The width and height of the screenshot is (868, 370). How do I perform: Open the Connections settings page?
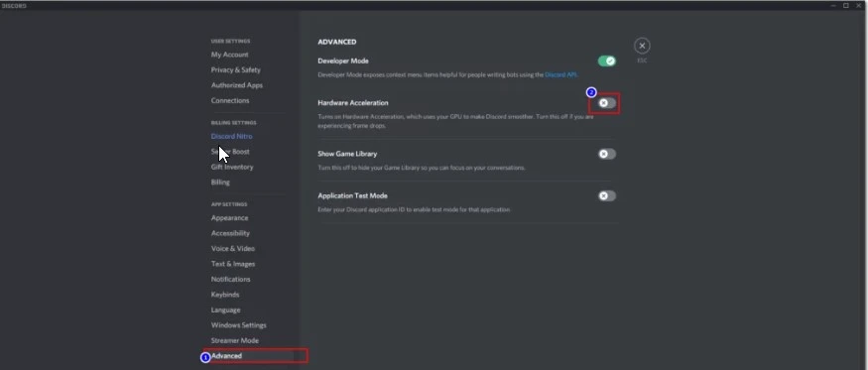[x=230, y=101]
